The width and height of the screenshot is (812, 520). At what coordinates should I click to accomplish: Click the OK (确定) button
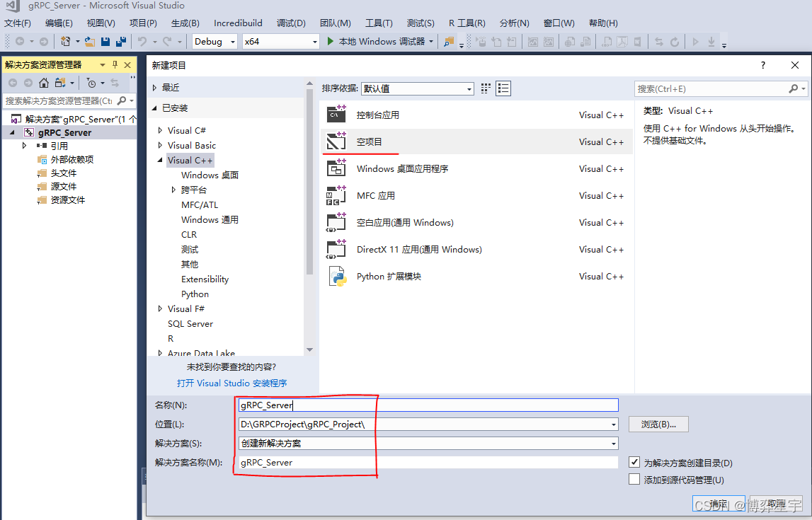pos(719,504)
